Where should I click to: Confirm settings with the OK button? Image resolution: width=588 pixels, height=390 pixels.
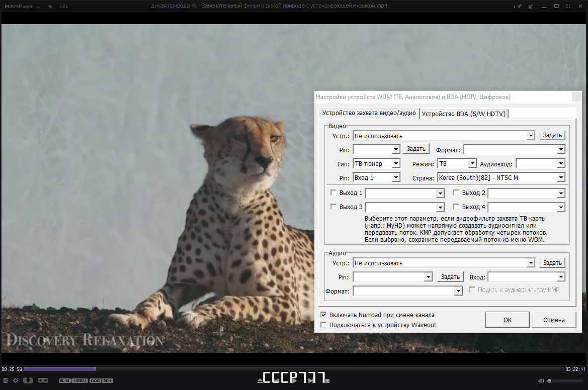508,320
